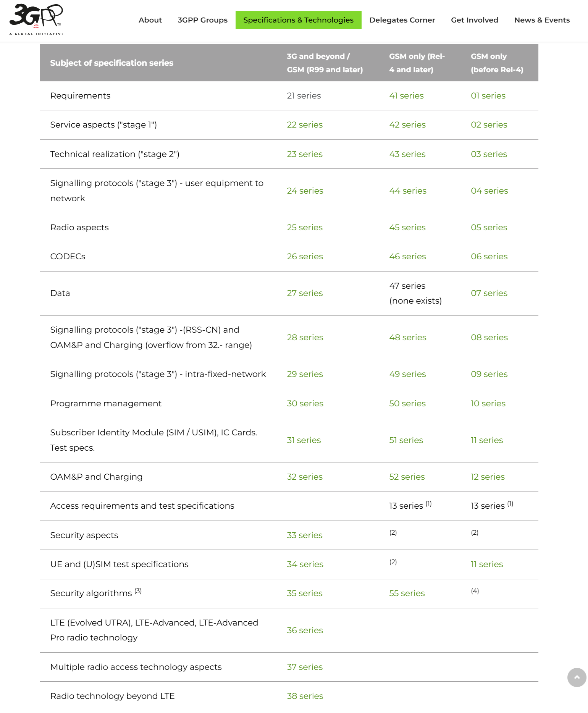Open Delegates Corner menu
The image size is (588, 713).
402,20
